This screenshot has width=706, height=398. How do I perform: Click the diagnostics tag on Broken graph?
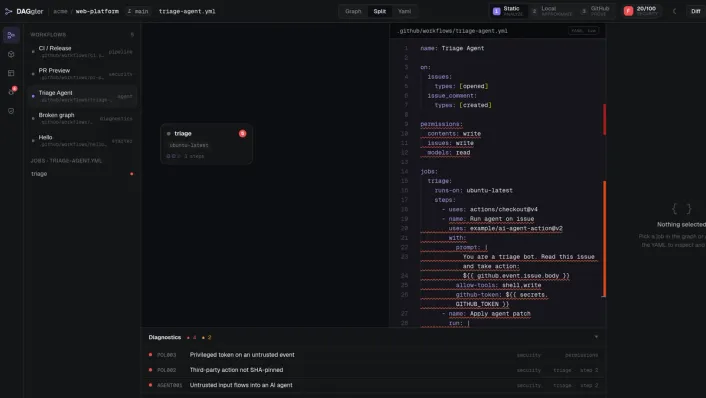116,119
